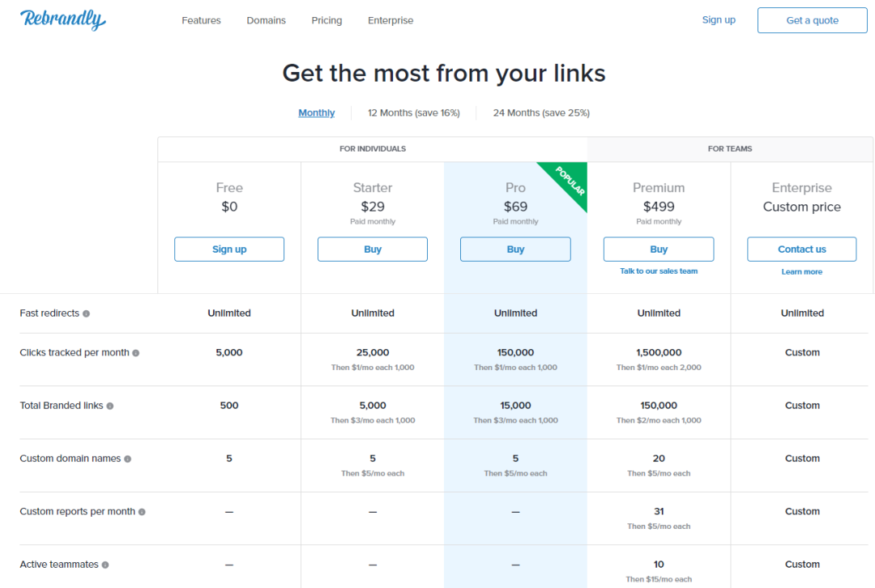Open Learn more link under Enterprise
Image resolution: width=875 pixels, height=588 pixels.
click(x=802, y=271)
